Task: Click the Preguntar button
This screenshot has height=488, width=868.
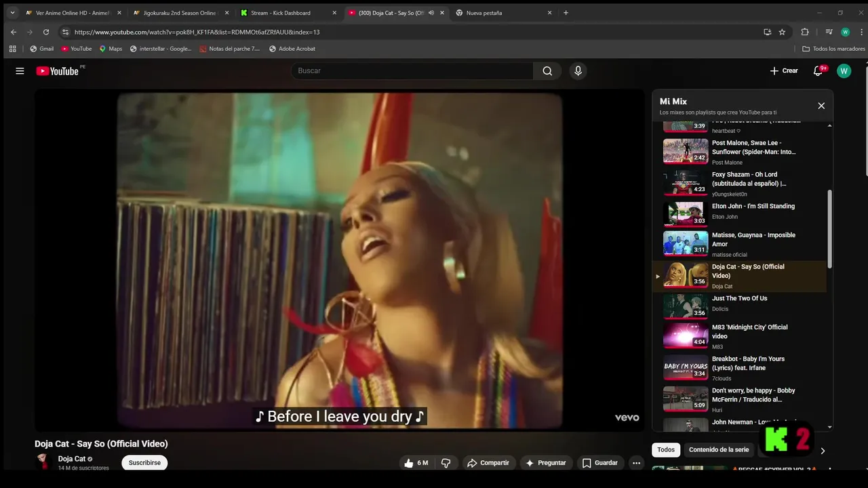Action: point(546,463)
